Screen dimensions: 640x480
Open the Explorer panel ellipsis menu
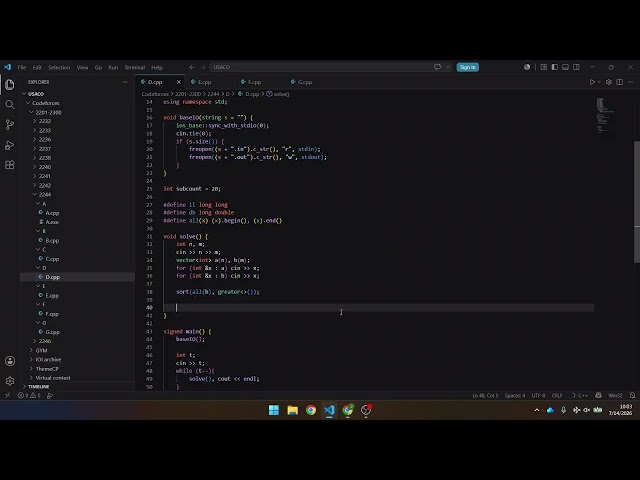point(125,82)
